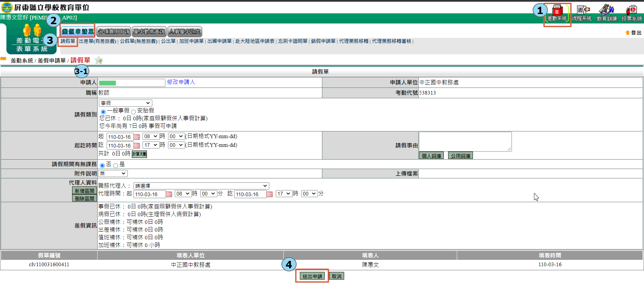Click the 刪除區間 button
Viewport: 644px width, 287px height.
pyautogui.click(x=85, y=198)
